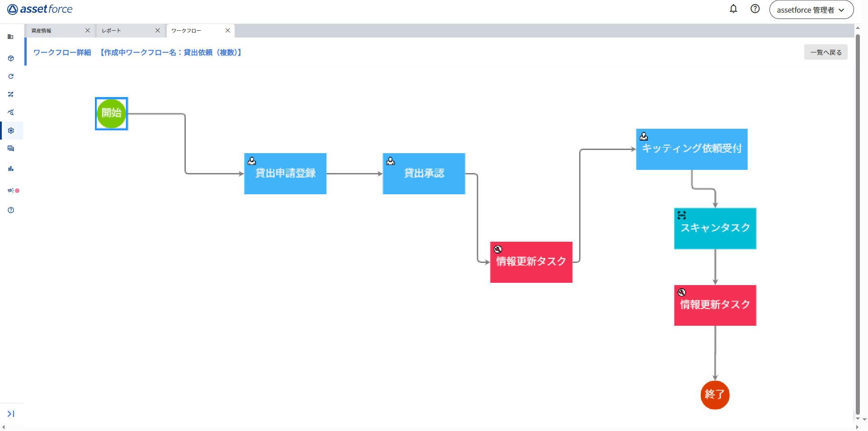This screenshot has width=868, height=431.
Task: Click the 一覧へ戻る button
Action: pyautogui.click(x=826, y=52)
